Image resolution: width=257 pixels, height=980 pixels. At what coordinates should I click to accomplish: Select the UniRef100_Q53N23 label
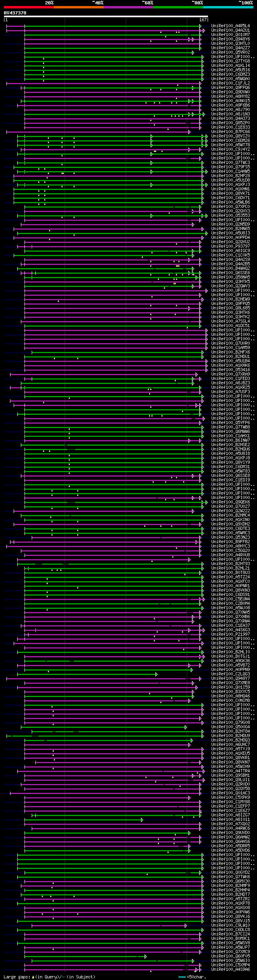[230, 537]
